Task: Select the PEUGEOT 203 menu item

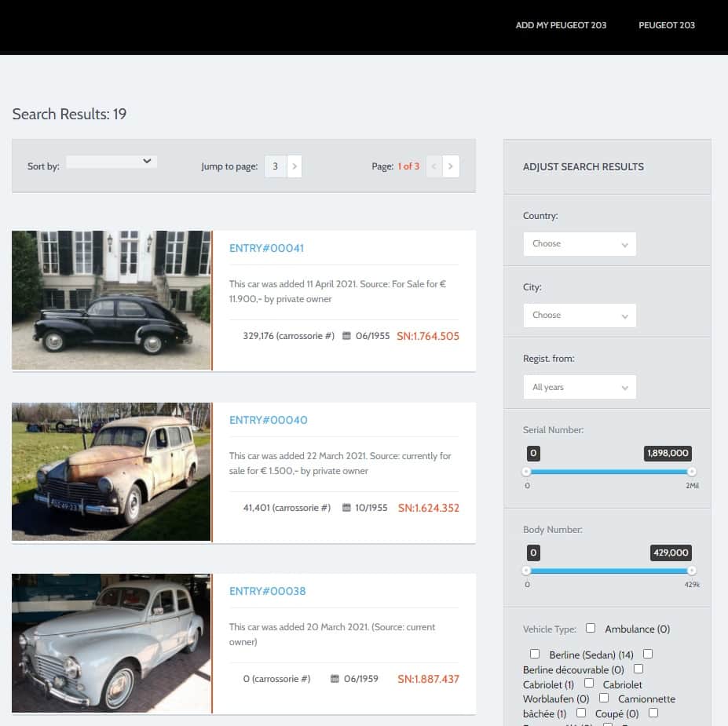Action: 667,25
